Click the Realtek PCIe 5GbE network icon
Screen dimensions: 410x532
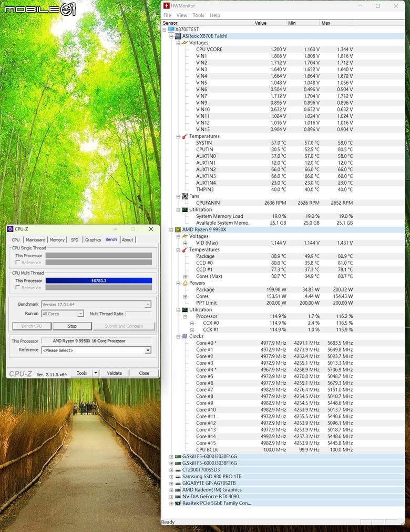(x=178, y=503)
